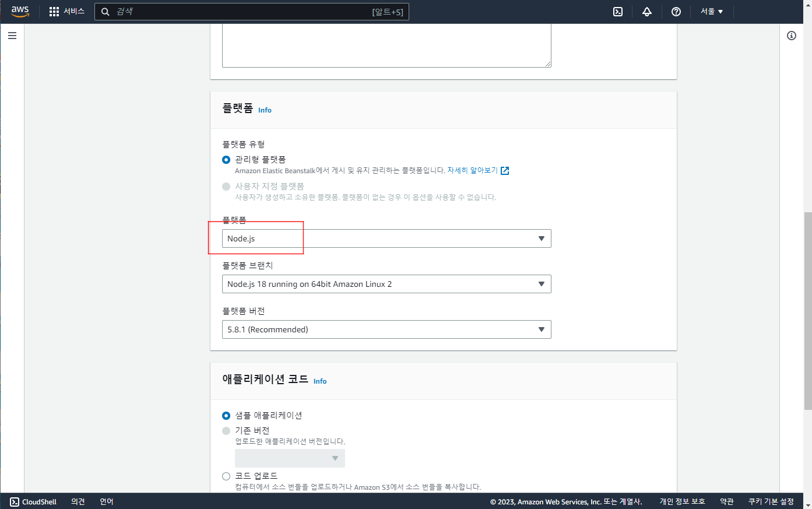The image size is (812, 509).
Task: Click inside the description text area
Action: click(386, 45)
